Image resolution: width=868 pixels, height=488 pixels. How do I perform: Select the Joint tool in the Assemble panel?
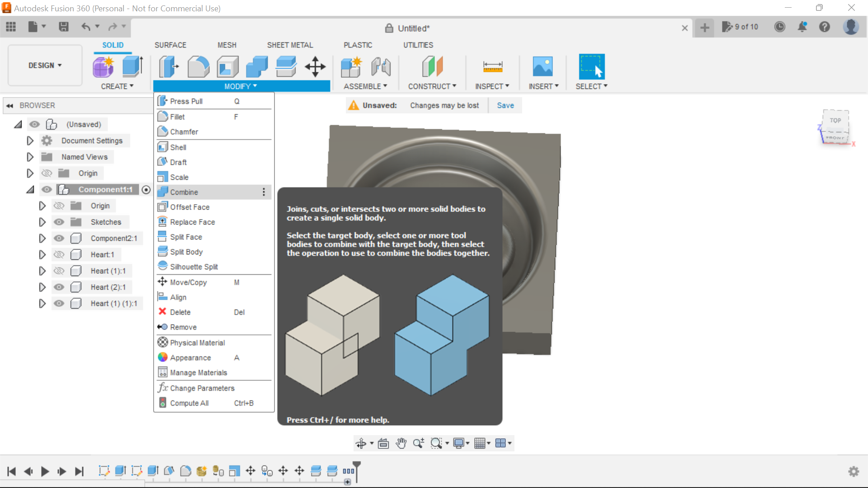click(380, 66)
